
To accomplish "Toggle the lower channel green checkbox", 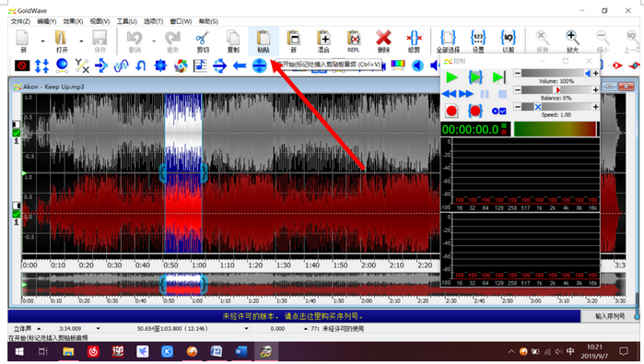I will (17, 214).
